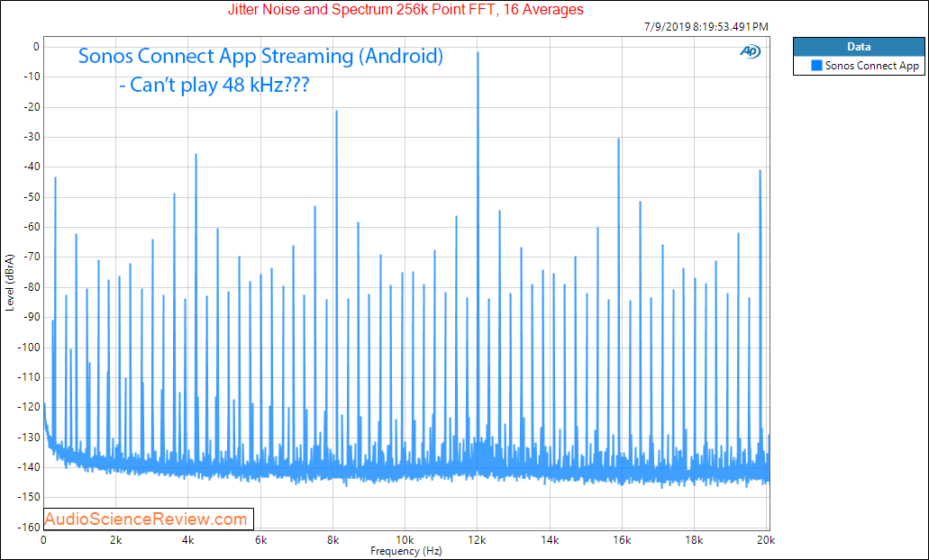This screenshot has height=560, width=929.
Task: Select the '-20' Level axis tick label
Action: [x=31, y=107]
